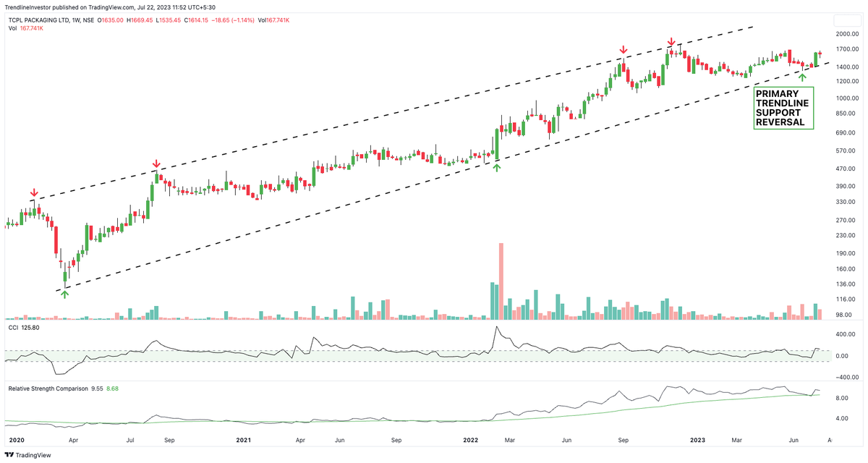Click the 116.00 price axis label
The height and width of the screenshot is (463, 868).
pos(846,299)
